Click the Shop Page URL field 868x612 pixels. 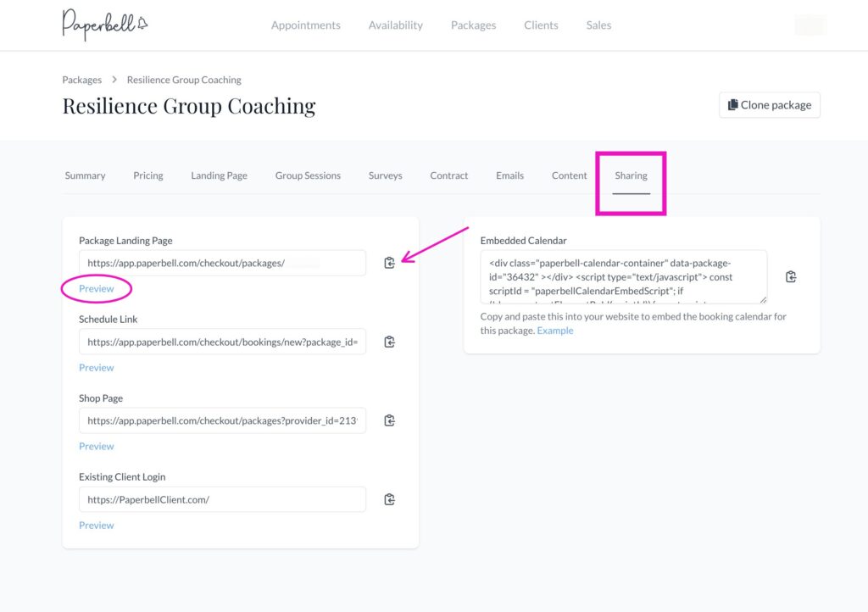pyautogui.click(x=223, y=420)
